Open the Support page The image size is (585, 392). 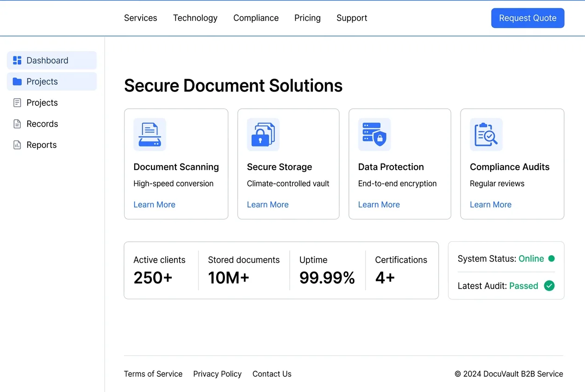352,18
